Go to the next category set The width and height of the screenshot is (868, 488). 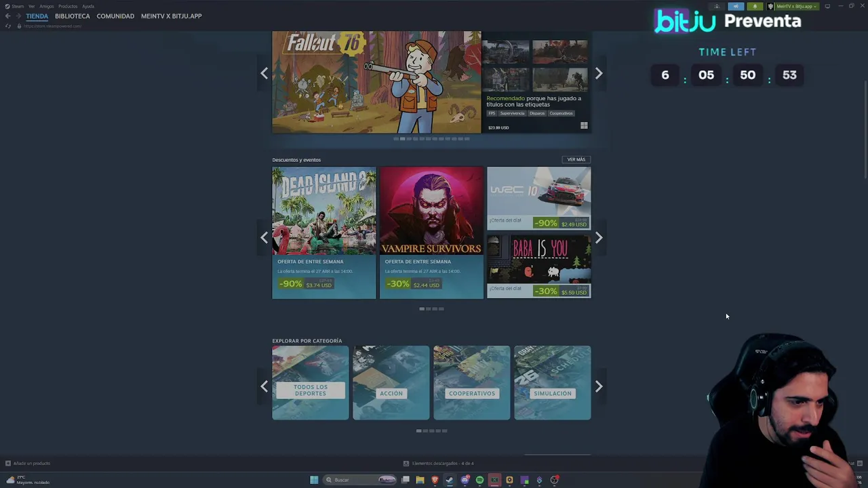(x=599, y=386)
